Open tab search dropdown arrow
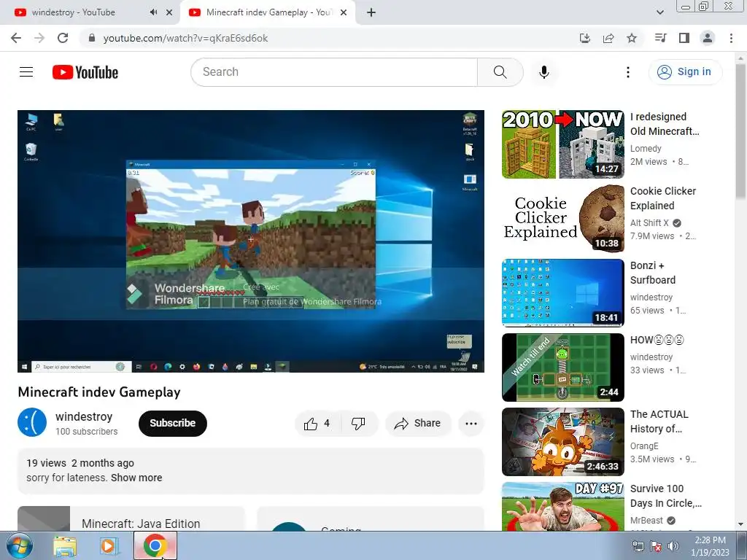The height and width of the screenshot is (560, 747). click(659, 12)
